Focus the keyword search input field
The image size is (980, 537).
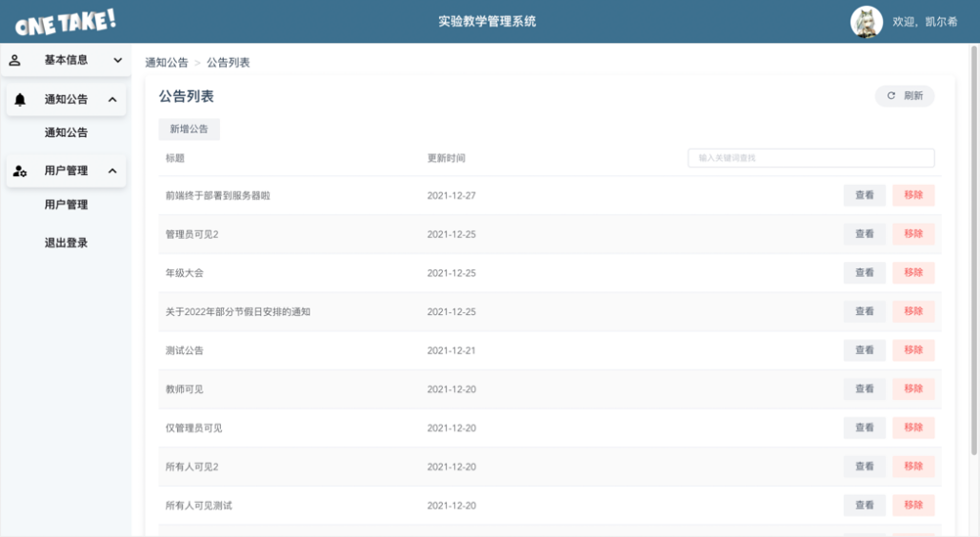click(810, 157)
